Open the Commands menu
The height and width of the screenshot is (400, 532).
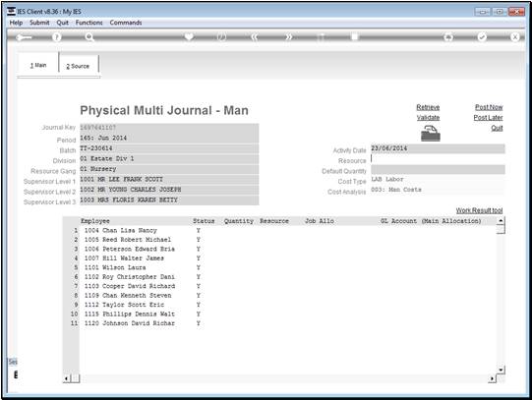click(126, 23)
